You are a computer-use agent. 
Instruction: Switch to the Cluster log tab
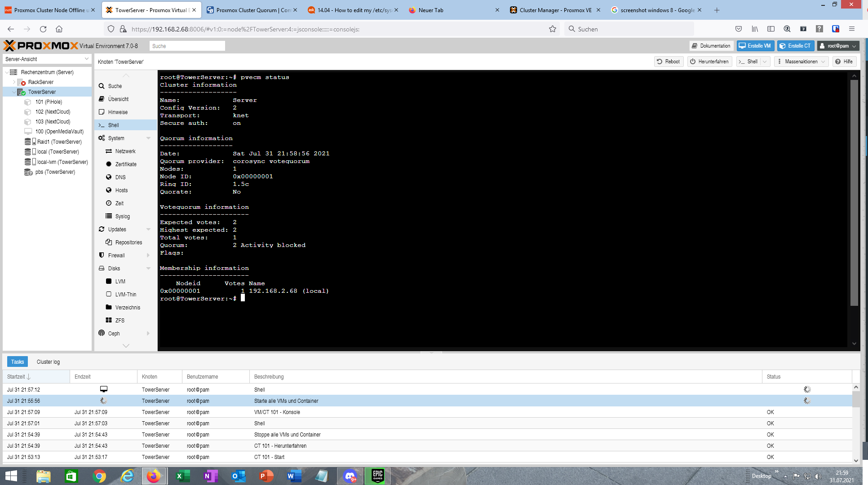pyautogui.click(x=48, y=362)
